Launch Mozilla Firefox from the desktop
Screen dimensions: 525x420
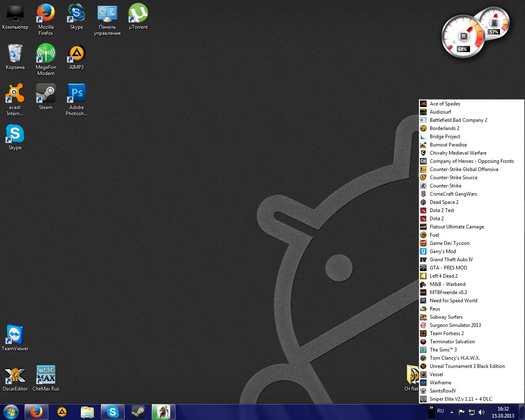46,20
